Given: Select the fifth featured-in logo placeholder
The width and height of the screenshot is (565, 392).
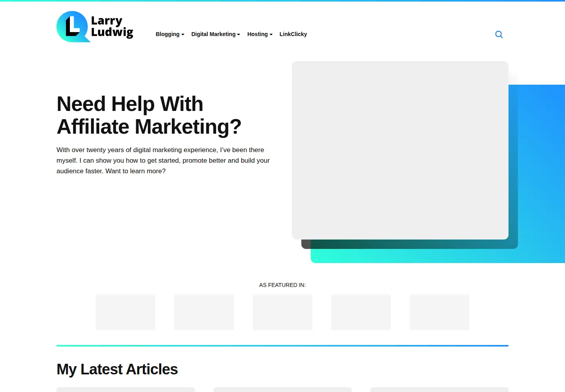Looking at the screenshot, I should point(439,312).
